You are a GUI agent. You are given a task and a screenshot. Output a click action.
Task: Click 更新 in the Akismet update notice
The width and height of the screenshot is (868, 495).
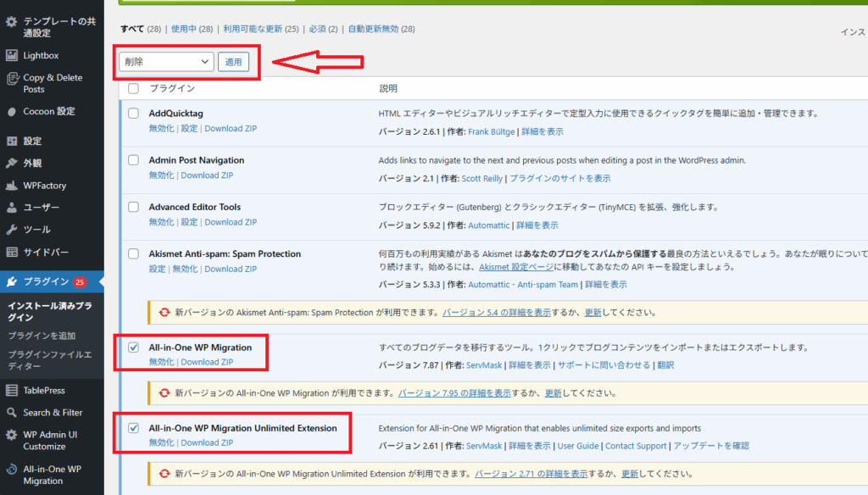tap(593, 312)
